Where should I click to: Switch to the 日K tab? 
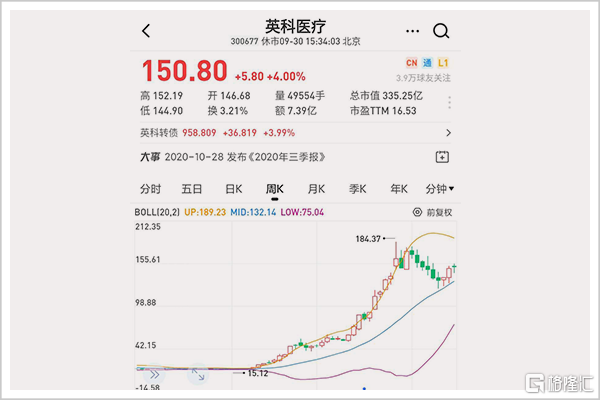tap(233, 189)
